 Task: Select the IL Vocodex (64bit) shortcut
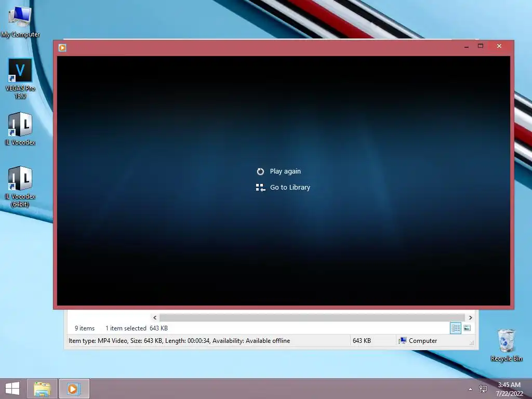pos(20,187)
